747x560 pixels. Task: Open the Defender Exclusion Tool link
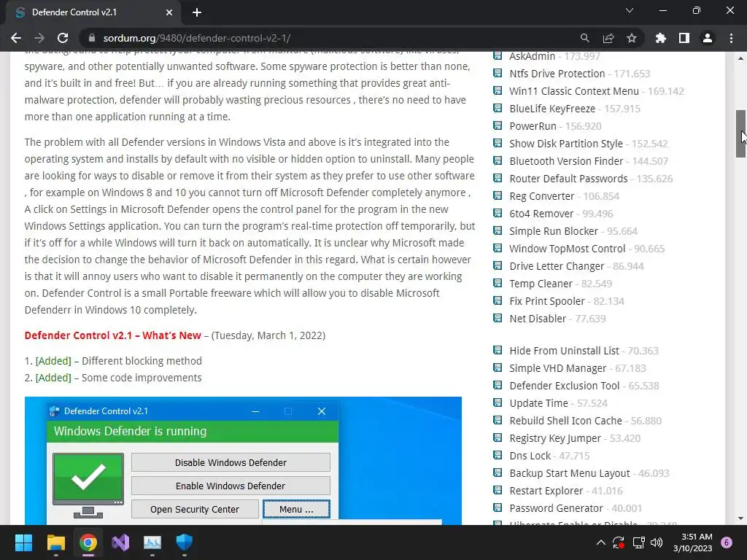tap(565, 386)
